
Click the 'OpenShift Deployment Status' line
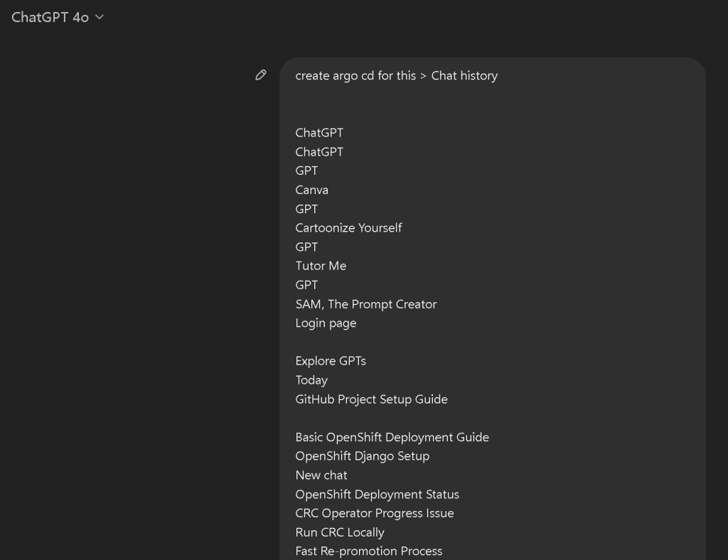(x=378, y=495)
